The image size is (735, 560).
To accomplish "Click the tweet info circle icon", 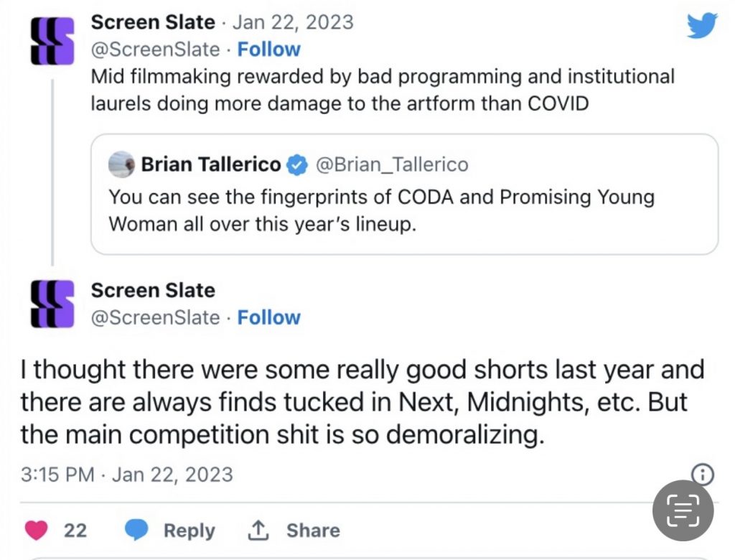I will click(701, 474).
